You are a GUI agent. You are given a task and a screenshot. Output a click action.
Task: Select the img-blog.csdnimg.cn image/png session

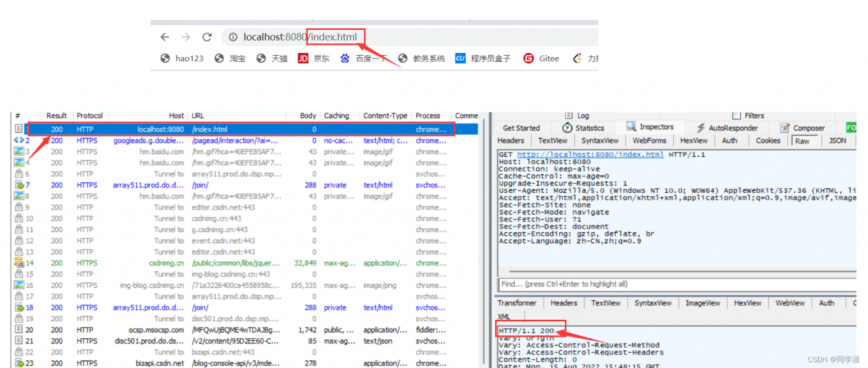coord(245,285)
